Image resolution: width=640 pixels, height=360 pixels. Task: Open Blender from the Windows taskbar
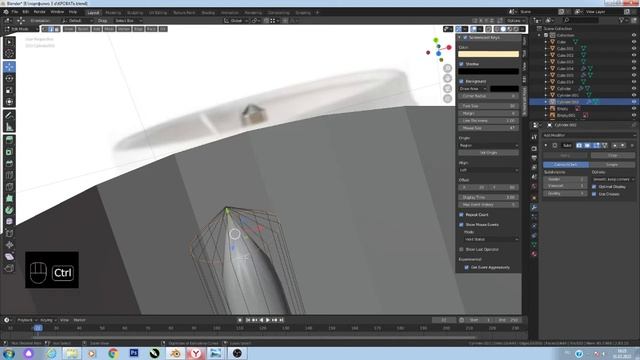(176, 353)
